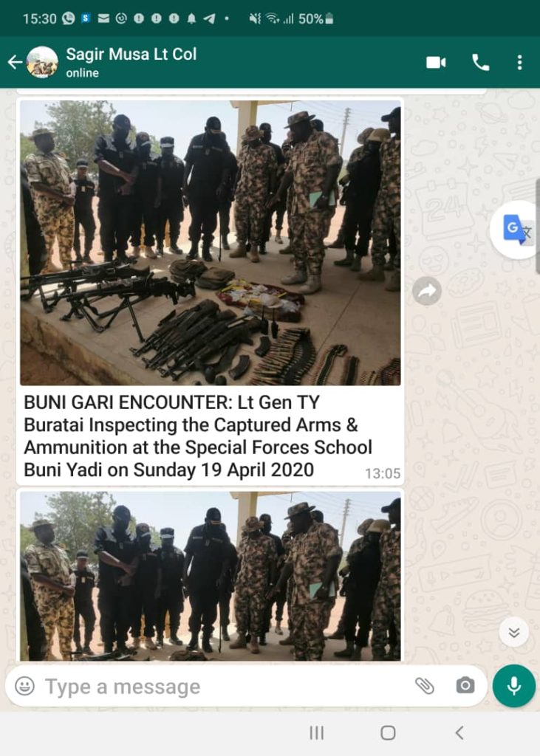Focus the Type a message field
The image size is (540, 756).
tap(227, 686)
